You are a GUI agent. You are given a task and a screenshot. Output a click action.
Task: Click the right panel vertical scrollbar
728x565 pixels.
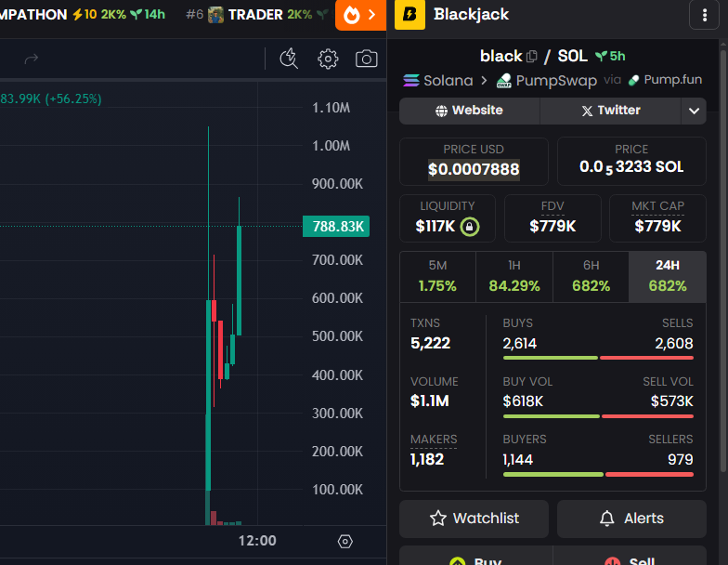[x=723, y=260]
